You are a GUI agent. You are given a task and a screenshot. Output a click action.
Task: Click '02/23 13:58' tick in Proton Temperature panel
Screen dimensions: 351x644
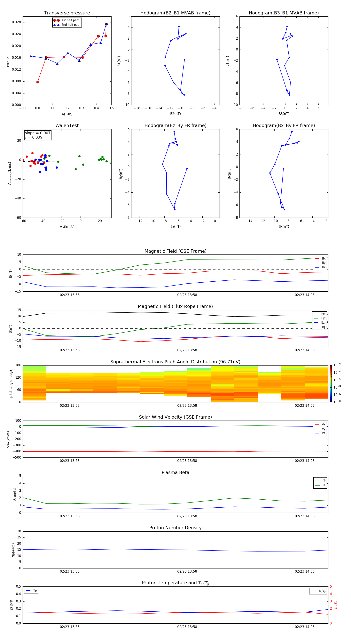(x=187, y=627)
